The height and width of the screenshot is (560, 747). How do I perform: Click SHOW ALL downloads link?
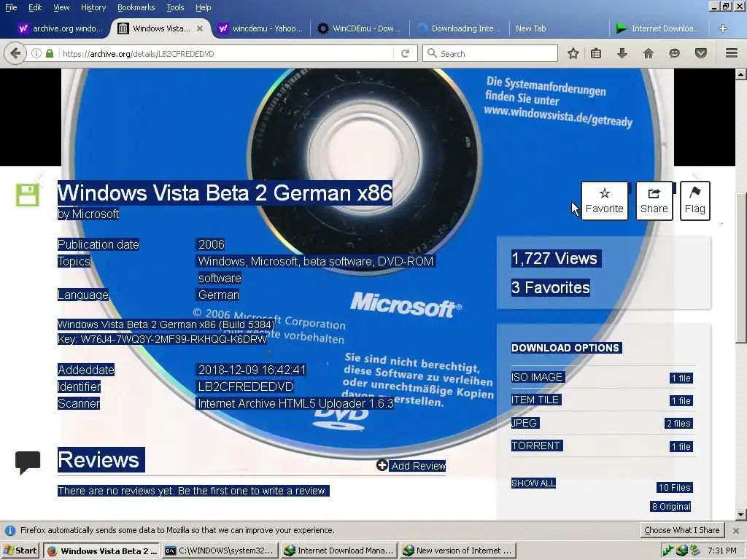pyautogui.click(x=533, y=483)
